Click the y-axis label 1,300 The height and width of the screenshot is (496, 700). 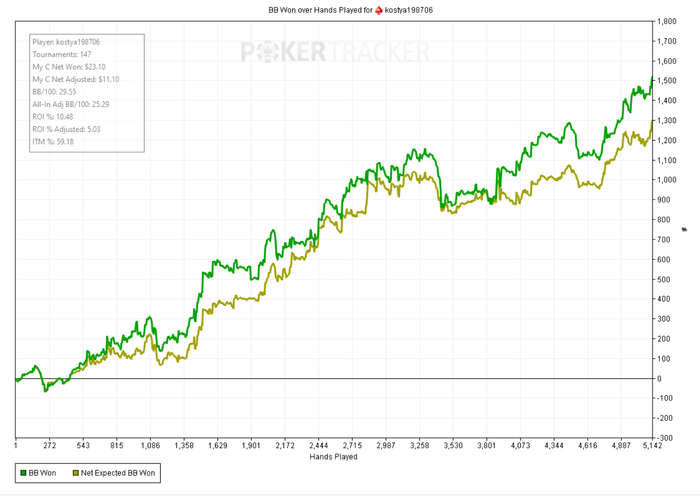(x=667, y=121)
